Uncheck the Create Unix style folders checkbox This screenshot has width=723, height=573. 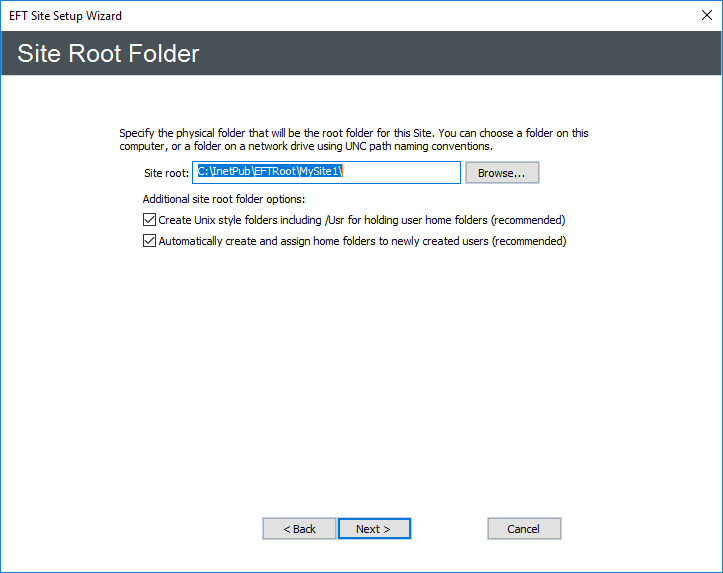coord(150,220)
